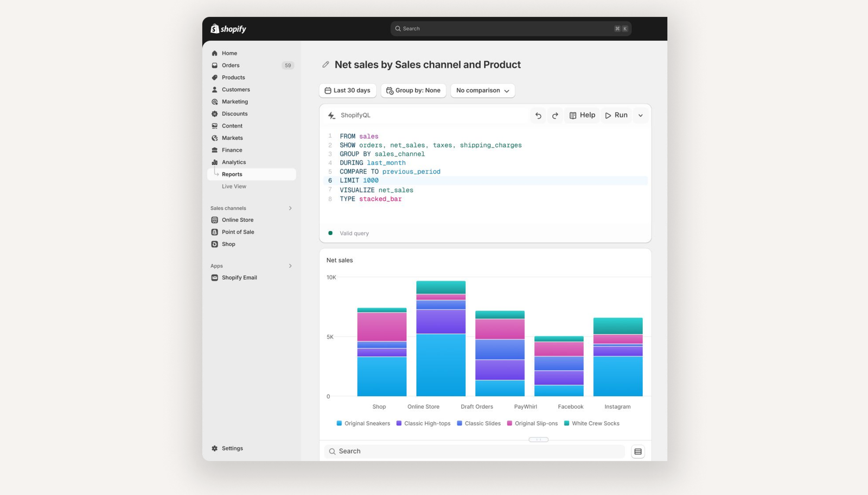Click the Net sales chart title

[340, 261]
